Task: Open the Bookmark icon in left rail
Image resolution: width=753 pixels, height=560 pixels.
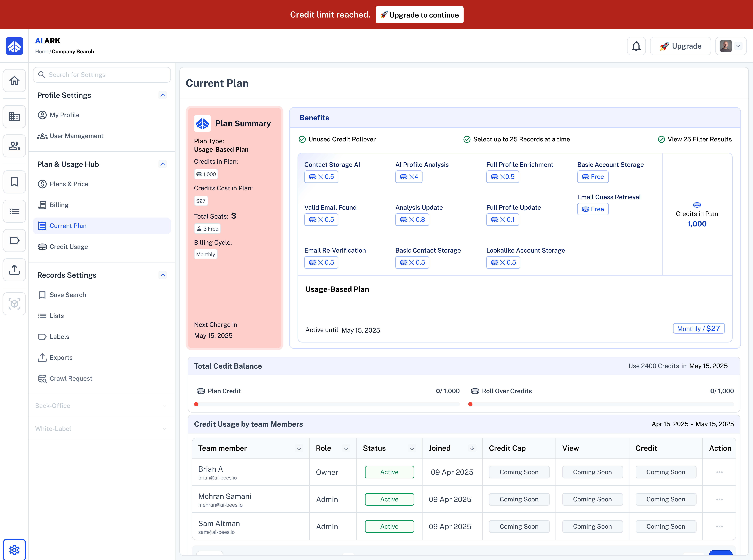Action: 14,182
